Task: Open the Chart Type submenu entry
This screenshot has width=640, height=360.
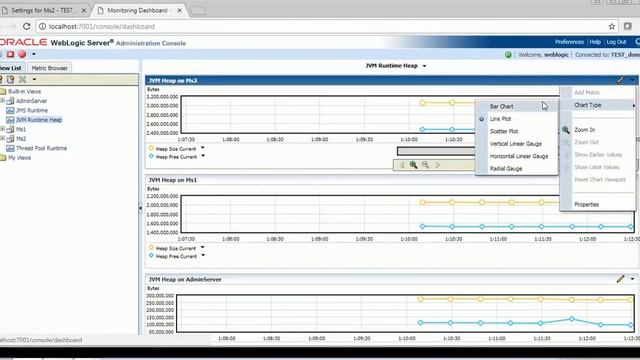Action: pyautogui.click(x=598, y=105)
